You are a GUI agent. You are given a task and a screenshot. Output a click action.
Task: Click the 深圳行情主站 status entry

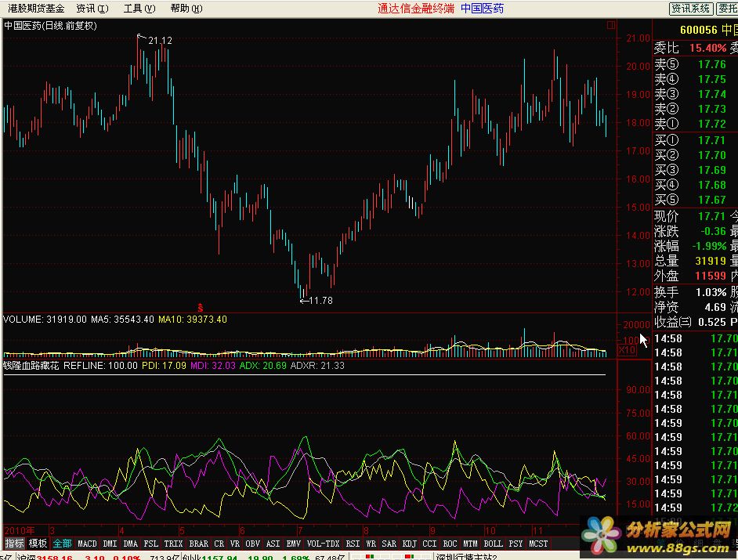tap(466, 557)
